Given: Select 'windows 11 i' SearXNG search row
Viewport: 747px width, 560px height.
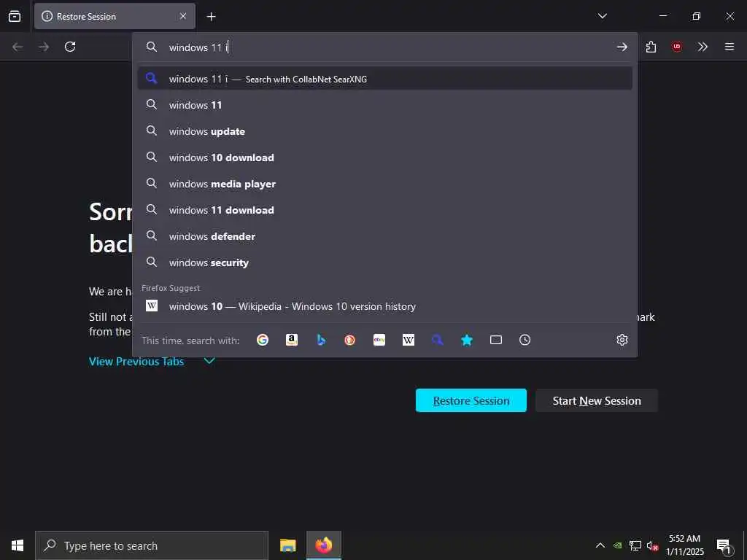Looking at the screenshot, I should pos(385,79).
